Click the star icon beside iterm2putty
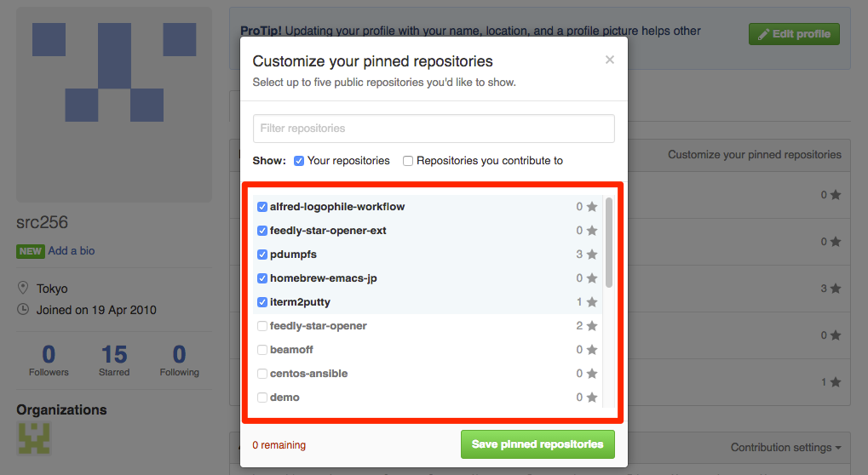The image size is (868, 475). click(x=592, y=302)
